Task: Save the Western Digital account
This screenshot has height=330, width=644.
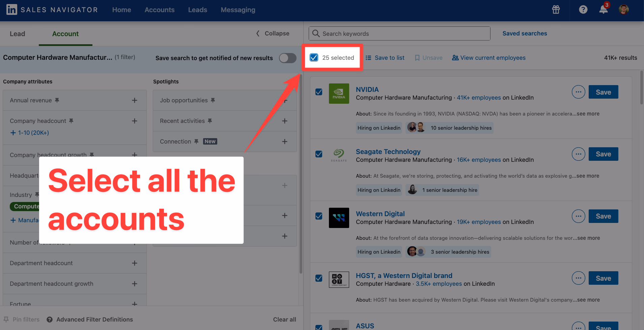Action: [604, 216]
